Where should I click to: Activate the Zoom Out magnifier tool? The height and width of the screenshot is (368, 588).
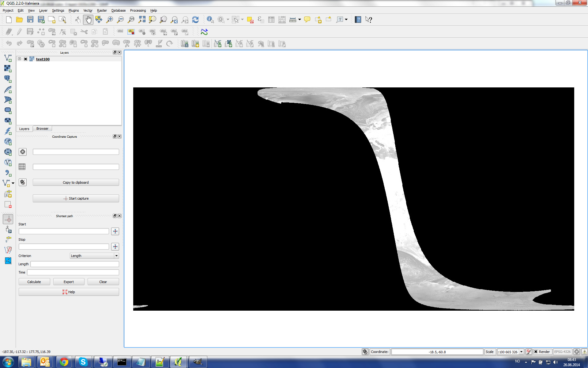(x=120, y=20)
